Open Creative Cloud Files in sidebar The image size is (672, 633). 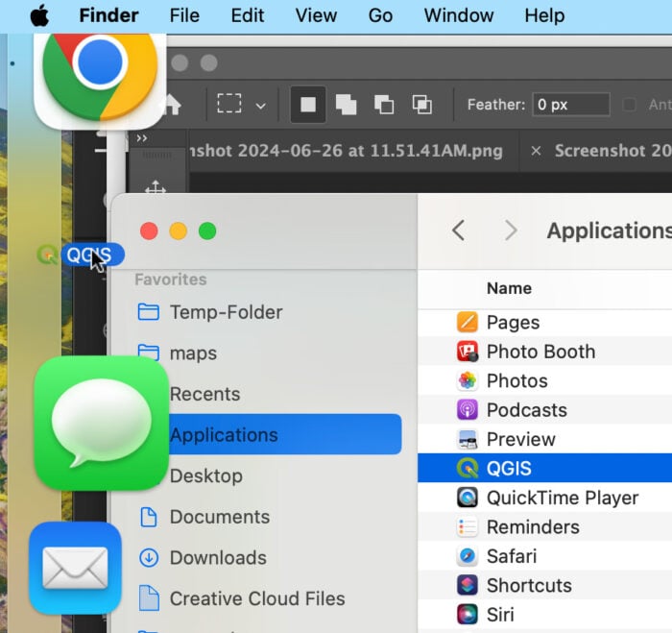click(x=242, y=598)
